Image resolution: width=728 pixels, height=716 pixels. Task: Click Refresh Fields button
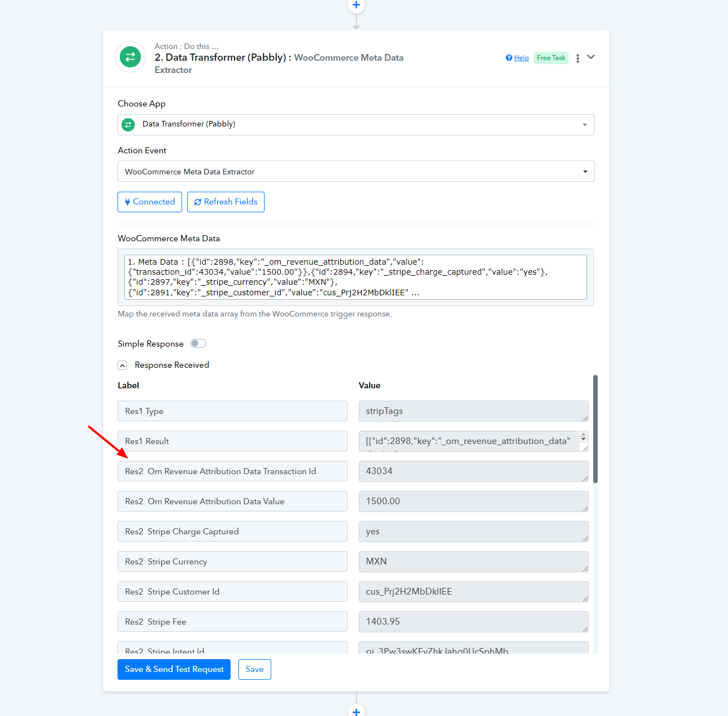226,202
